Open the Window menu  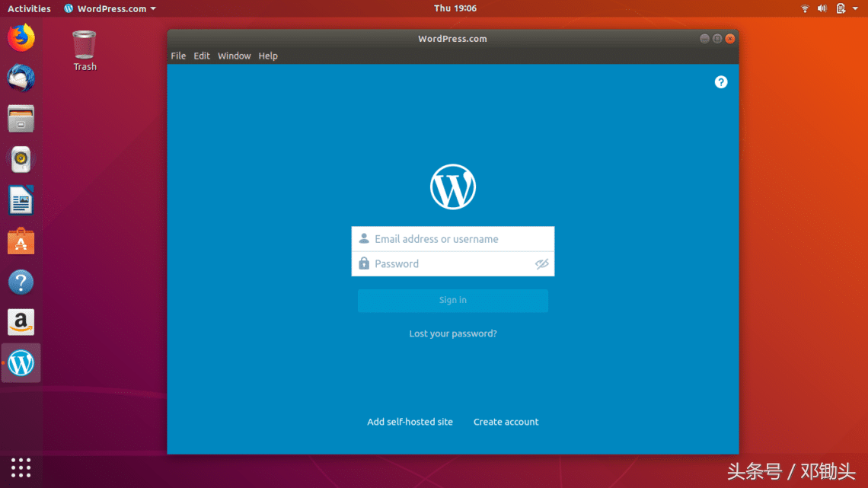[x=235, y=56]
